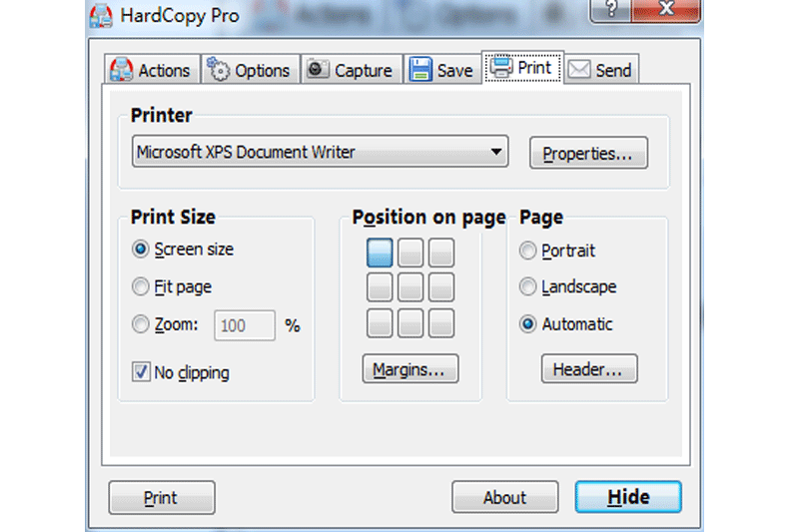Switch to the Options tab
This screenshot has height=532, width=799.
pos(251,69)
